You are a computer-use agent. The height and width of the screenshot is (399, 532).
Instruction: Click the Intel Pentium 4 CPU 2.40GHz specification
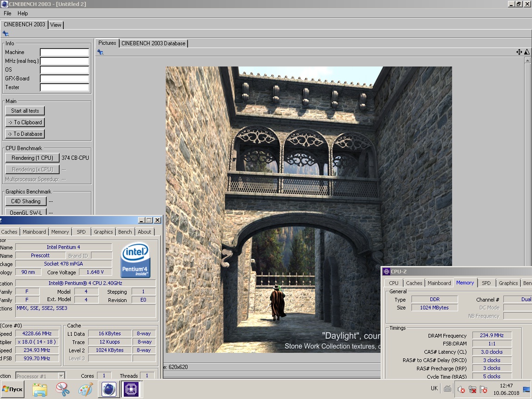[x=85, y=283]
